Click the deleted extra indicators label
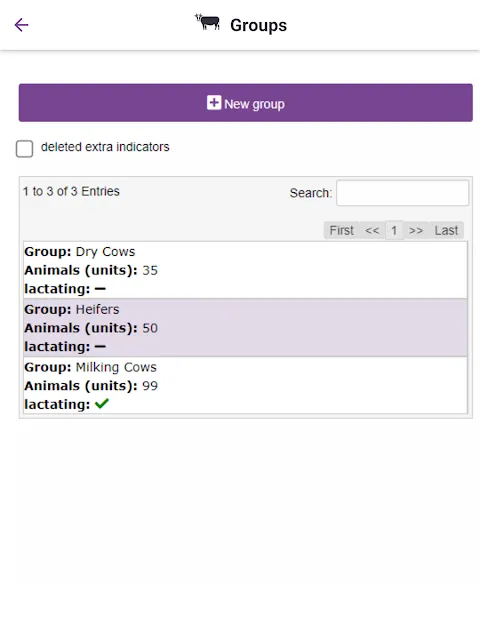Image resolution: width=480 pixels, height=640 pixels. 105,147
